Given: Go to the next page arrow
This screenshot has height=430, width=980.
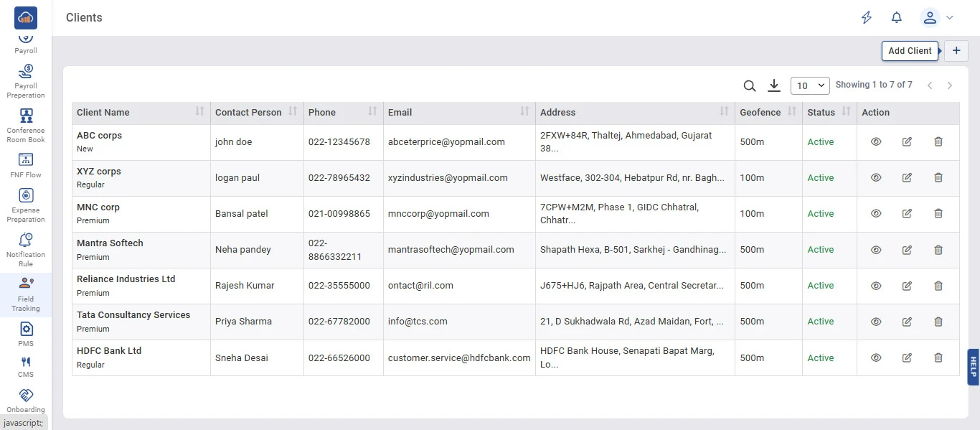Looking at the screenshot, I should coord(950,85).
